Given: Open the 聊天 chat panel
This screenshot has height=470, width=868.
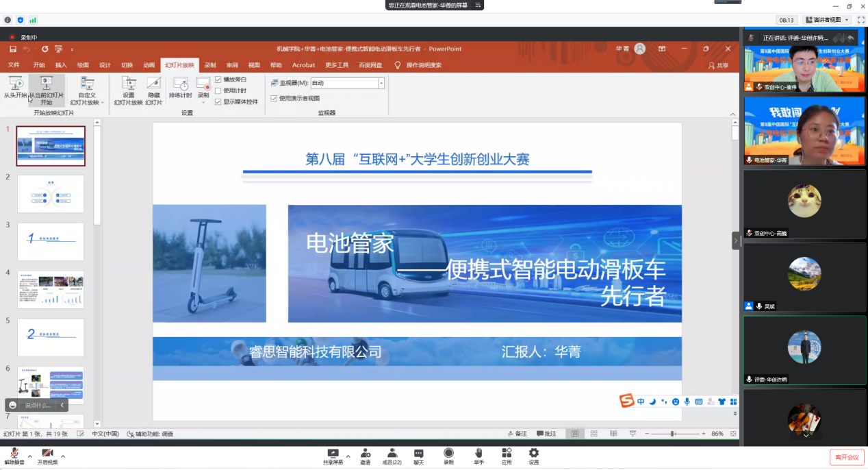Looking at the screenshot, I should tap(418, 456).
